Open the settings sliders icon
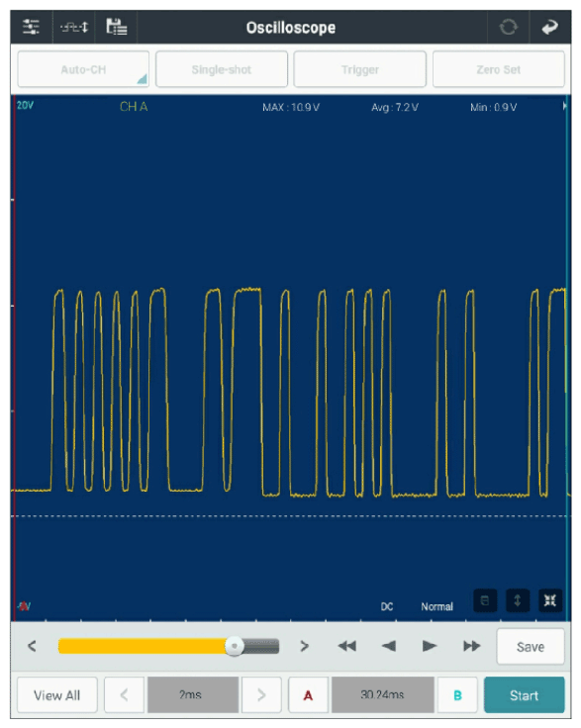The width and height of the screenshot is (581, 728). (31, 27)
